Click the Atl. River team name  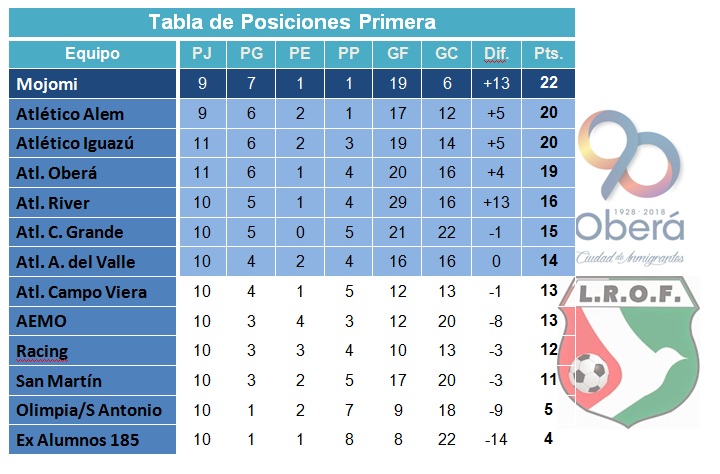coord(53,203)
